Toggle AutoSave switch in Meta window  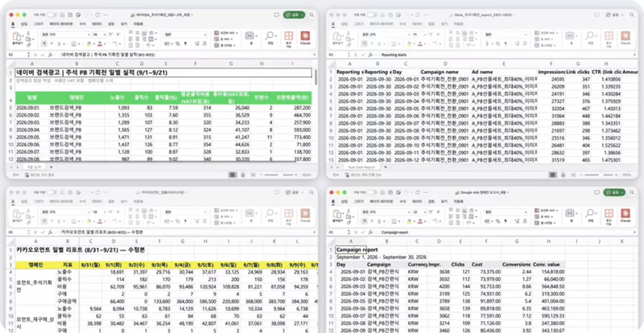(x=371, y=14)
